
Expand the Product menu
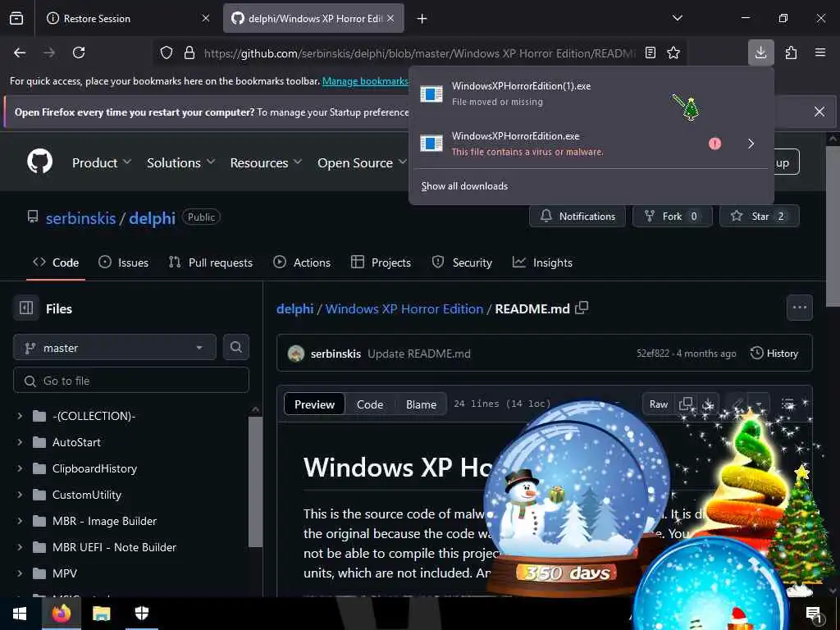tap(101, 162)
